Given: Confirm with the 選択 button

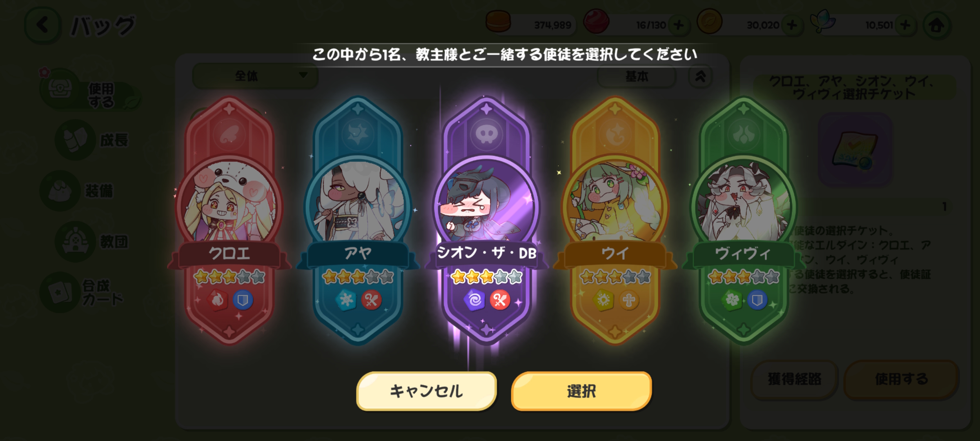Looking at the screenshot, I should tap(581, 391).
